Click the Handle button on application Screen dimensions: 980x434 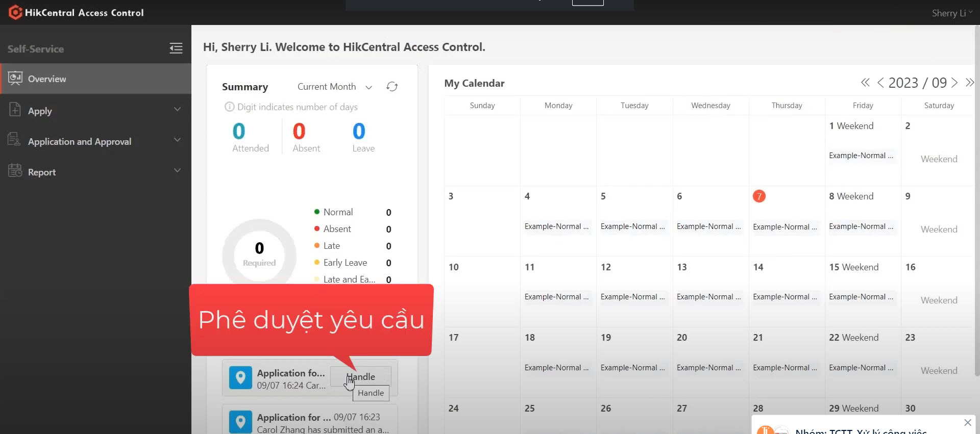pos(361,377)
